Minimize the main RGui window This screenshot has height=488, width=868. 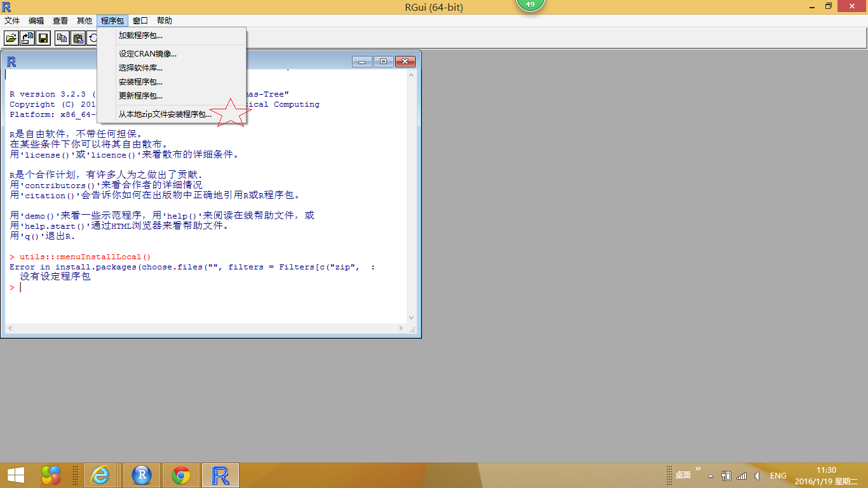811,6
